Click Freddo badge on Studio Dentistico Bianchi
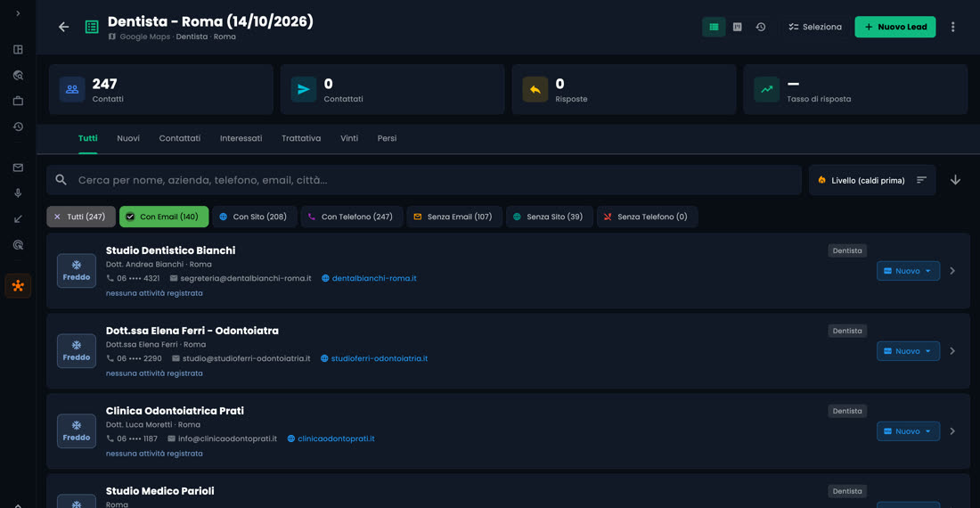Image resolution: width=980 pixels, height=508 pixels. [77, 271]
